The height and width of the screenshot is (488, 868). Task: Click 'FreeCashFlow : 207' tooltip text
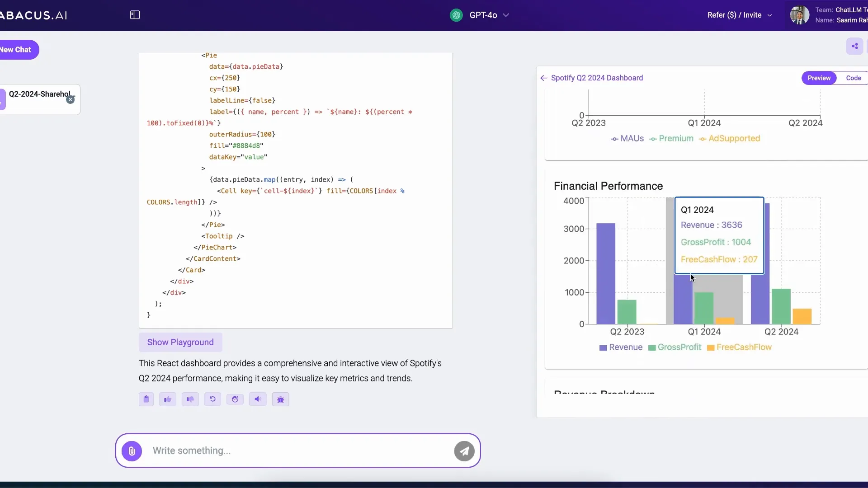[x=719, y=259]
